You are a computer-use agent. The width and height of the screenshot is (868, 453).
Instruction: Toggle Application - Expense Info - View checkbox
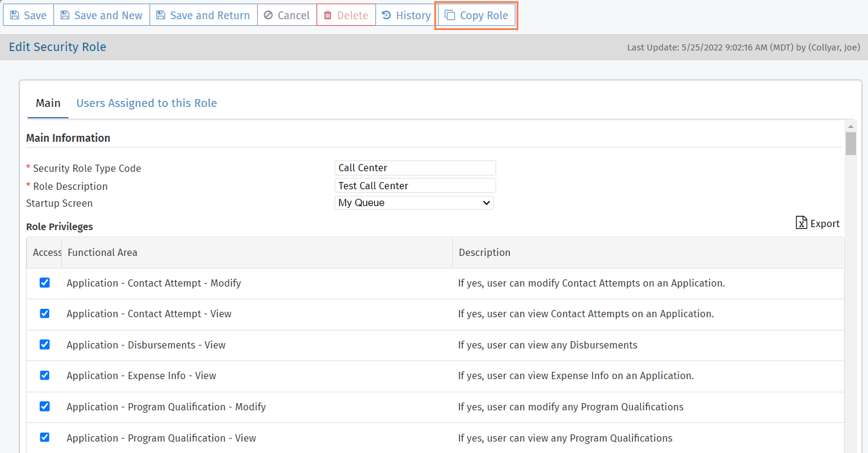point(44,375)
